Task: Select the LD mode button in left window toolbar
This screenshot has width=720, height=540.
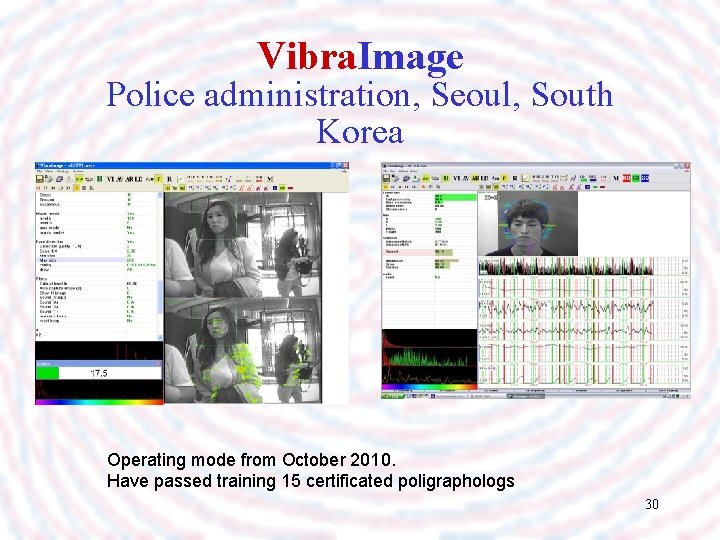Action: pos(138,179)
